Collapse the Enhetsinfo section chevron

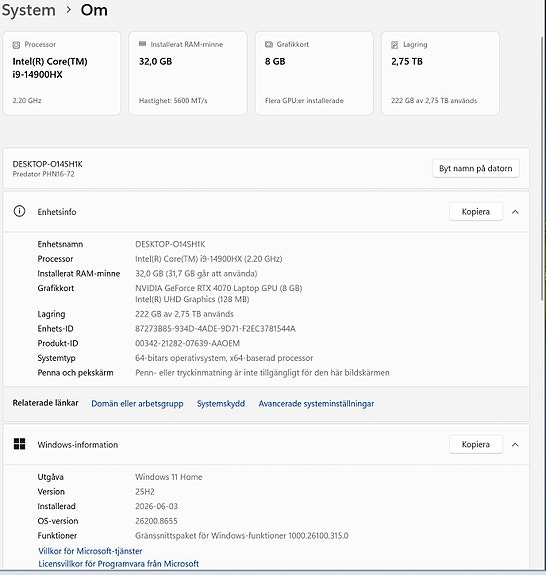click(x=515, y=212)
